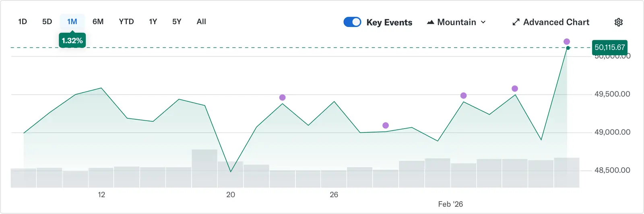
Task: Click the Key Events label text
Action: click(389, 23)
